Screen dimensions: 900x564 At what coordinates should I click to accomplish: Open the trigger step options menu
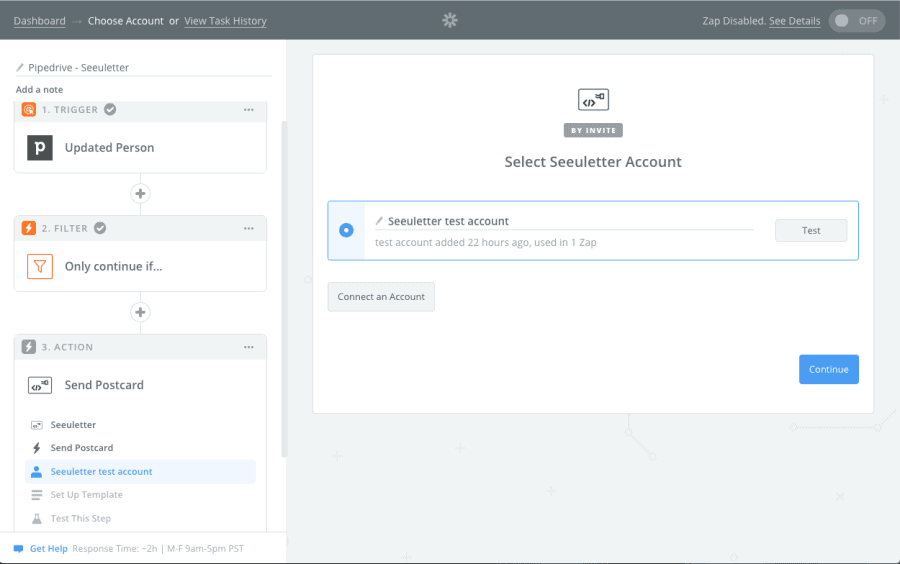[249, 110]
